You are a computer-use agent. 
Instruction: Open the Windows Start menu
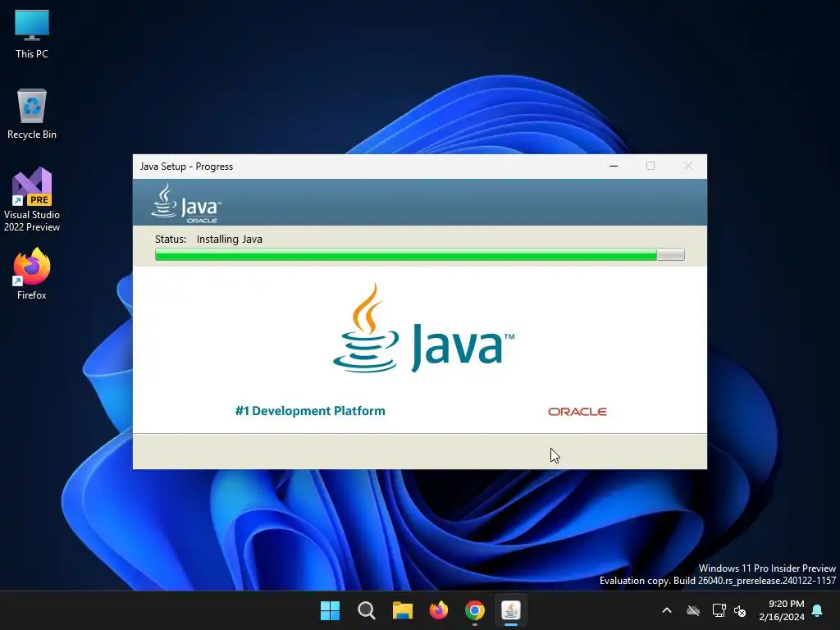pos(330,610)
